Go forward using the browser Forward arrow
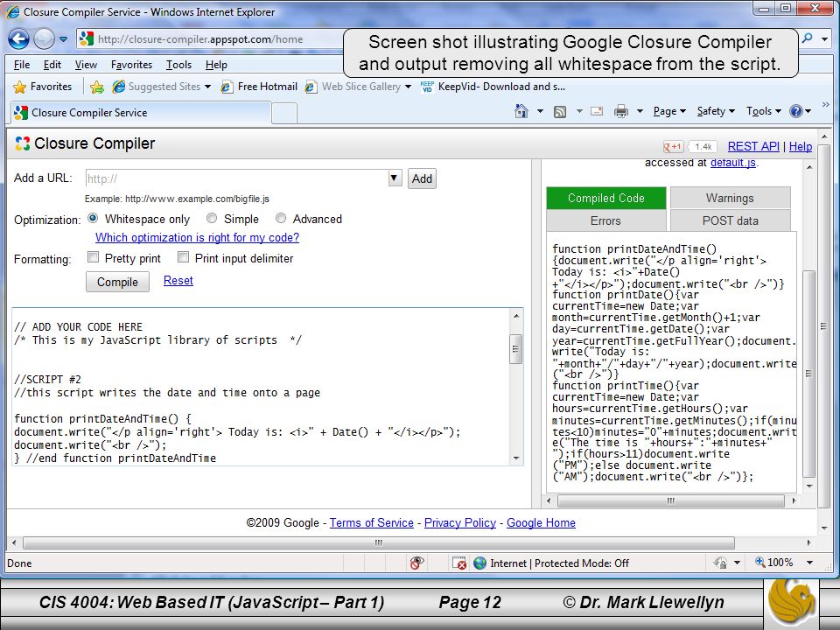Screen dimensions: 840x630 44,38
